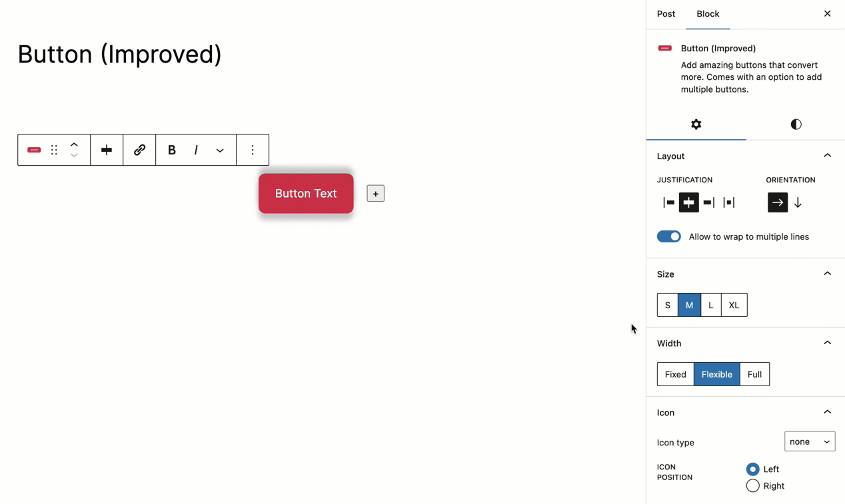Add another button with the plus icon
Screen dimensions: 845x504
click(x=376, y=194)
